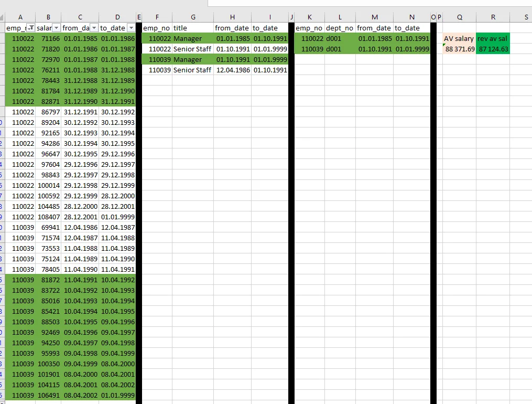
Task: Select column Q header
Action: [x=459, y=17]
